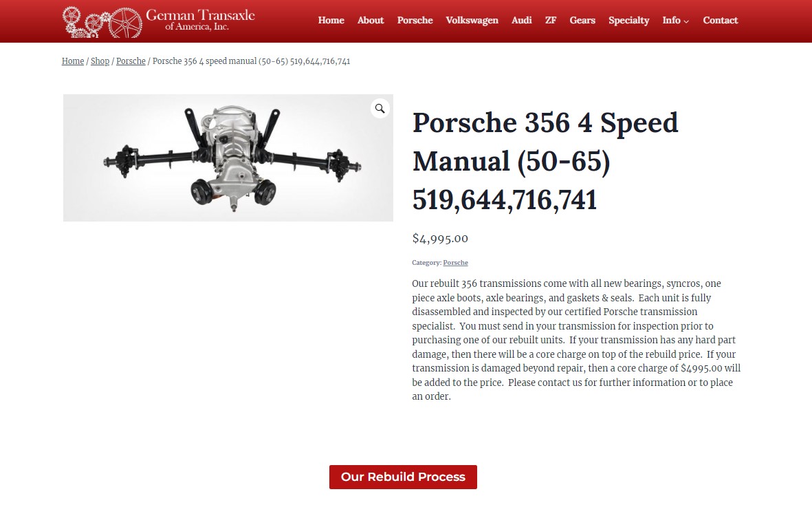812x527 pixels.
Task: Go to the Gears page
Action: (582, 20)
